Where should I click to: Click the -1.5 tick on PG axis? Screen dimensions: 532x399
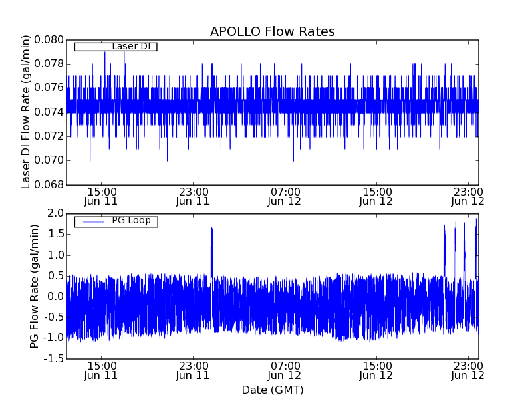(54, 358)
